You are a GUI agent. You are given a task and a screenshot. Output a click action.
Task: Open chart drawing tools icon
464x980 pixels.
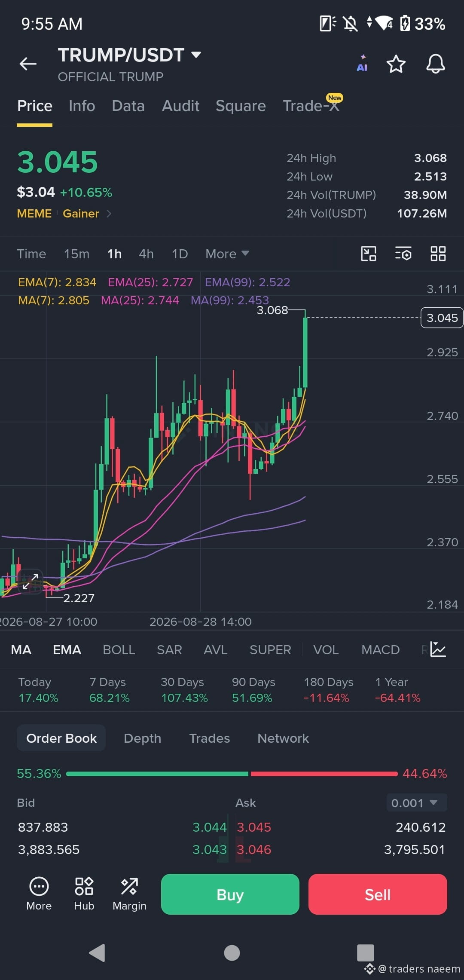[369, 254]
